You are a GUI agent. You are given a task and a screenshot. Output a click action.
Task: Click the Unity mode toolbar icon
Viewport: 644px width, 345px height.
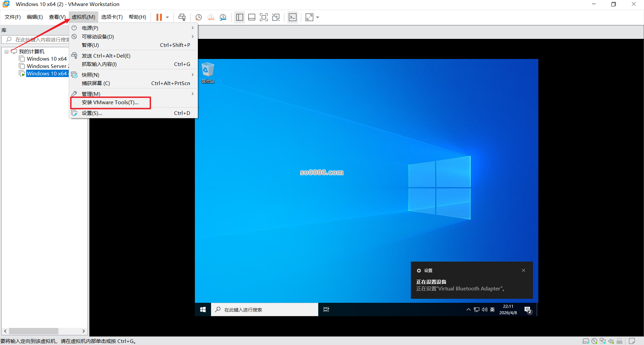(x=276, y=17)
